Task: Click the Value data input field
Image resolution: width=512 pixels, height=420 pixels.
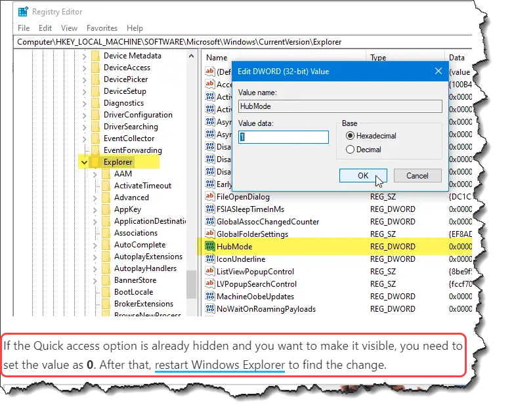Action: coord(284,137)
